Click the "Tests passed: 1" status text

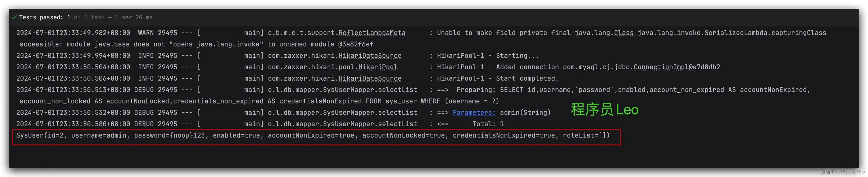click(45, 17)
